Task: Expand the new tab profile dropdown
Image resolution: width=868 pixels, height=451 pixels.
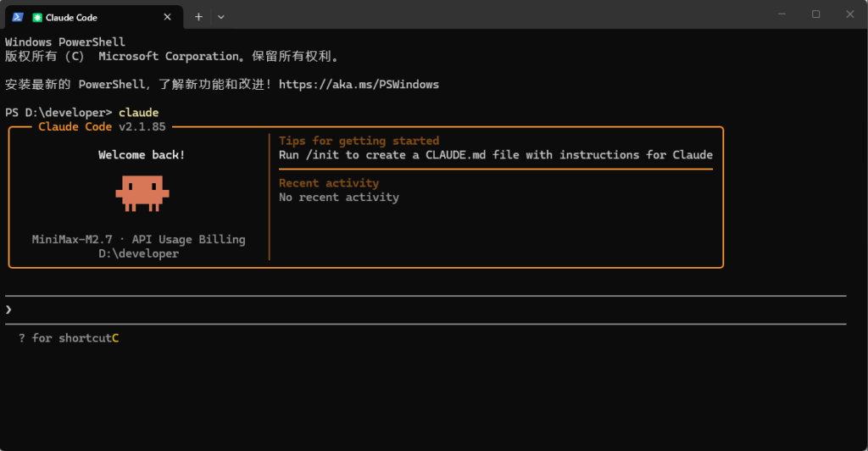Action: point(221,16)
